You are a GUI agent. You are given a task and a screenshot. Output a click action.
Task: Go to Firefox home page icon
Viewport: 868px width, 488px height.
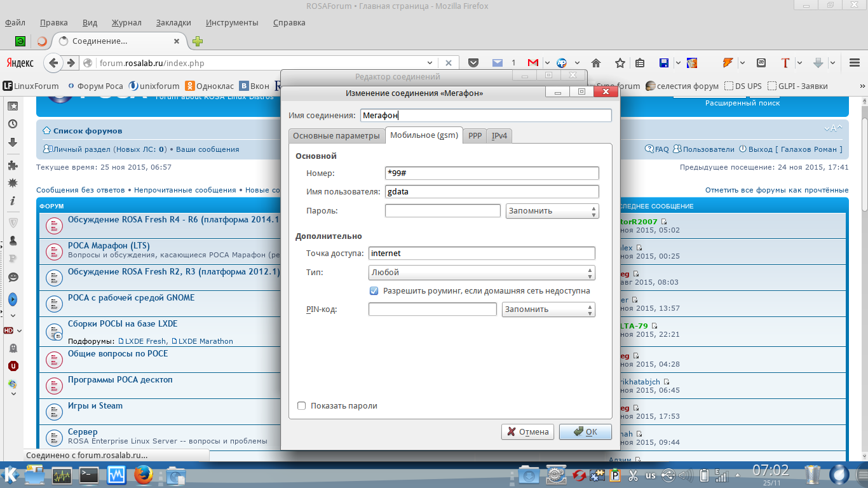(596, 63)
